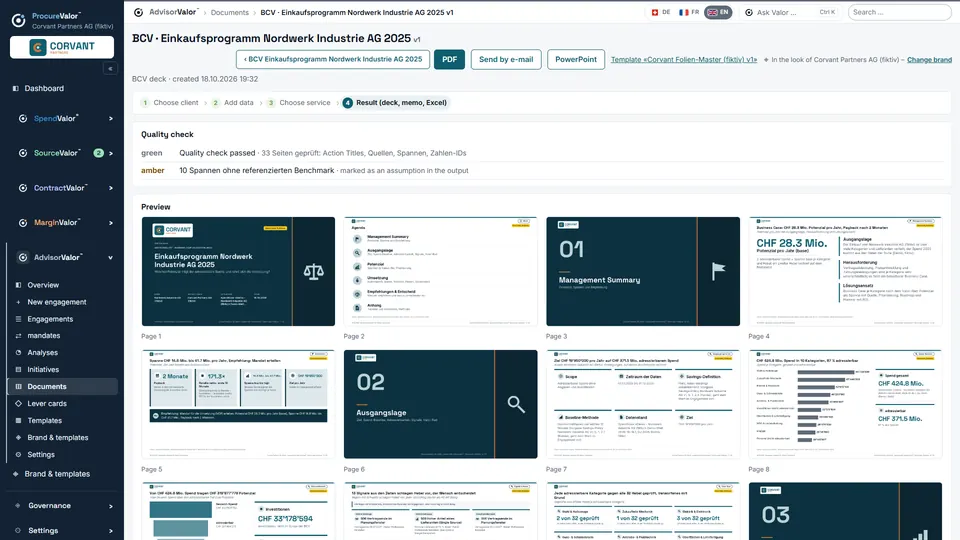The image size is (960, 540).
Task: Go to step 3 Choose service
Action: (299, 103)
